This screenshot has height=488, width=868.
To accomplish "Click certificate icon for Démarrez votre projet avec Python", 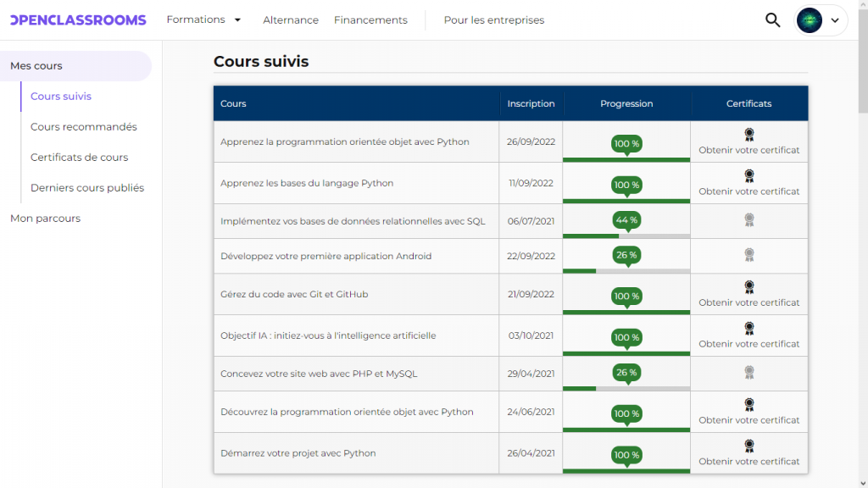I will coord(749,446).
